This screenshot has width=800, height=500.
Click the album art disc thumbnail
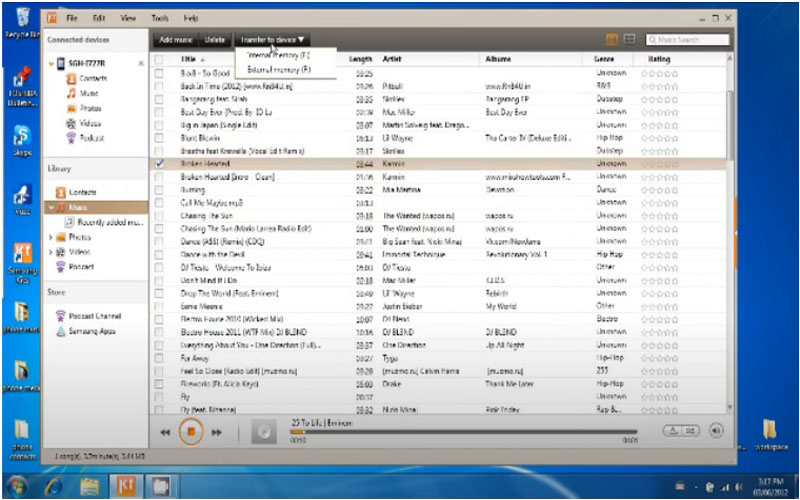[264, 432]
